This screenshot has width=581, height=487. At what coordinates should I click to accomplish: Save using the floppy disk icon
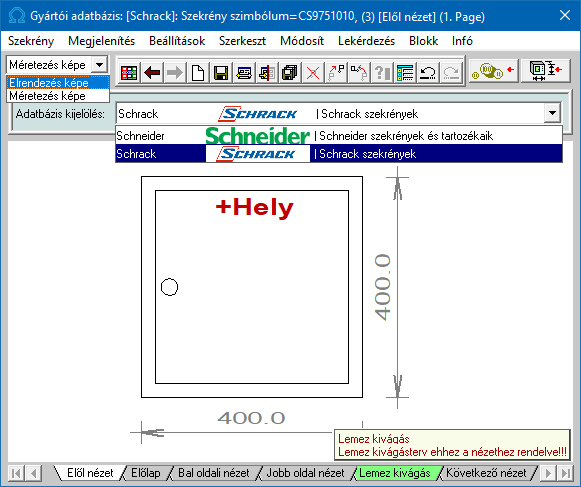tap(221, 72)
